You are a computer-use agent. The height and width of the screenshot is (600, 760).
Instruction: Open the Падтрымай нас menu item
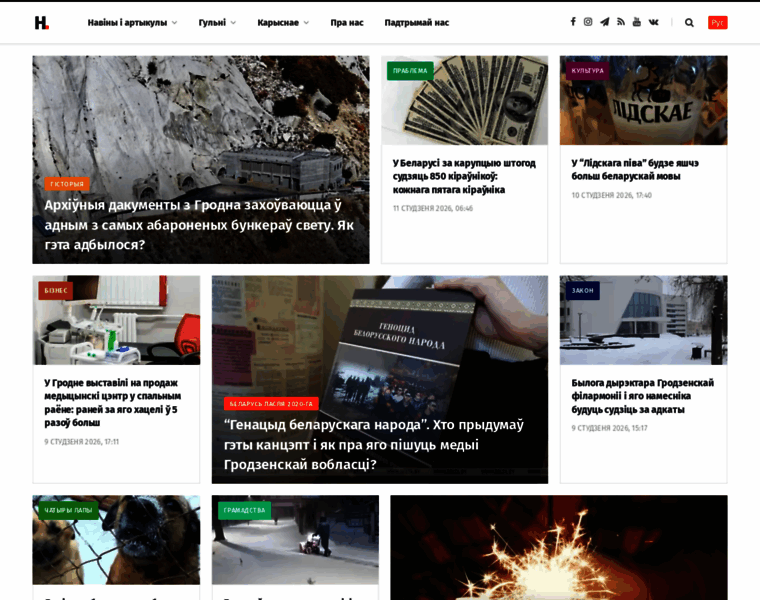(x=417, y=22)
